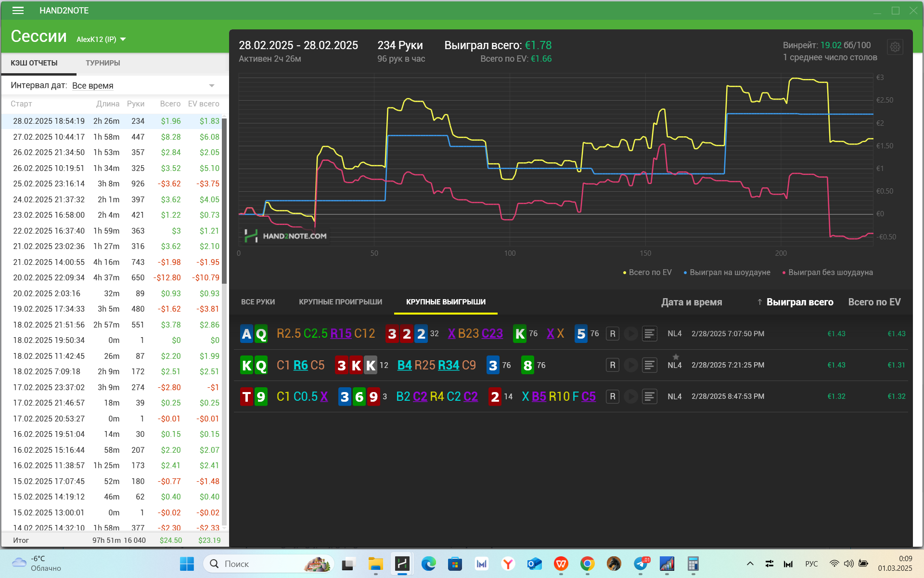Sort sessions by Старт column

21,104
